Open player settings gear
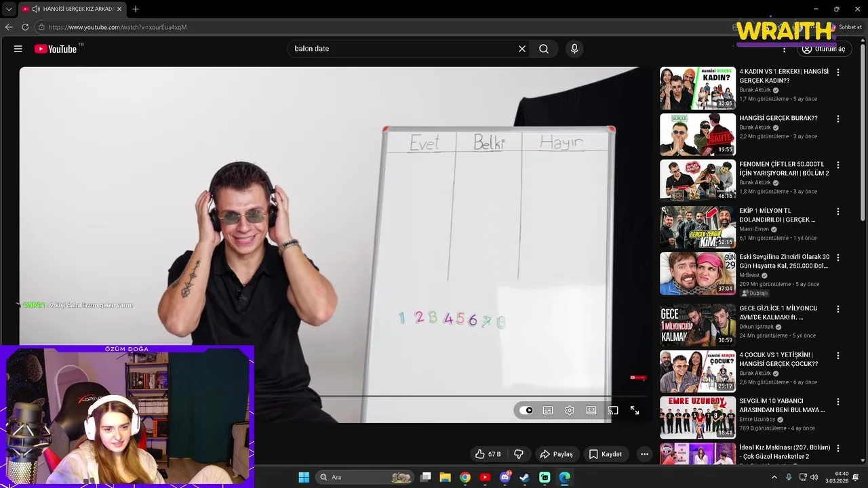Viewport: 868px width, 488px height. pos(570,410)
